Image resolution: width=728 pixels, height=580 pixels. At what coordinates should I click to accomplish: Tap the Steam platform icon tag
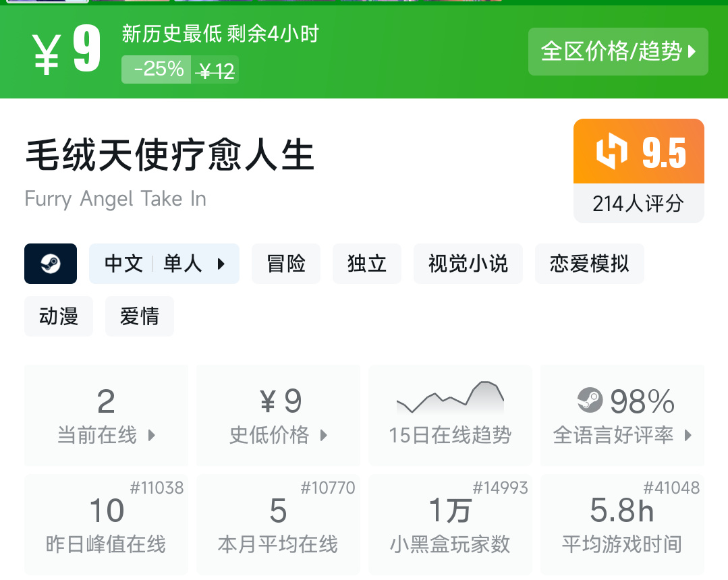[51, 264]
